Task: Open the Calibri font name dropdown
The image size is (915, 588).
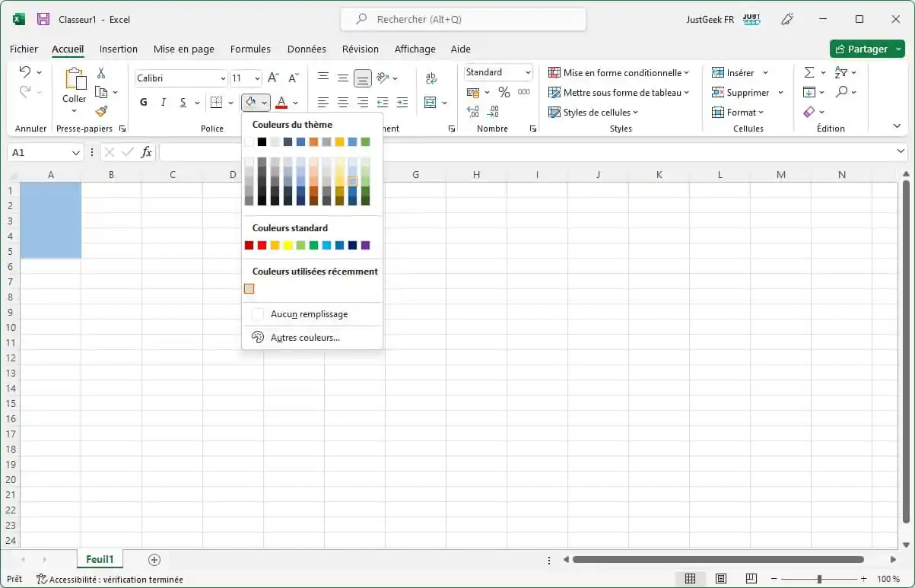Action: [223, 78]
